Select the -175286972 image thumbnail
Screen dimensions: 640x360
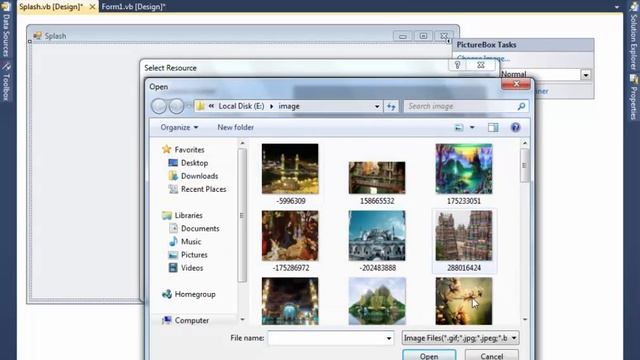(290, 236)
